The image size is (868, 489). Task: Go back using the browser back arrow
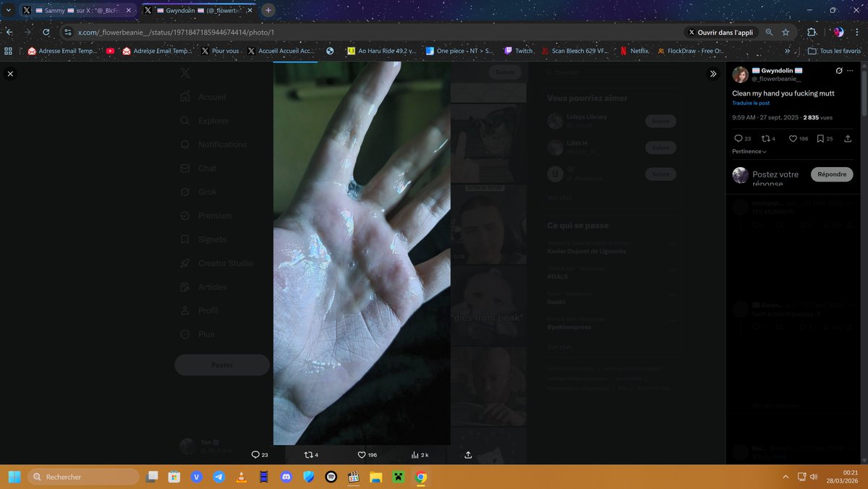click(9, 32)
